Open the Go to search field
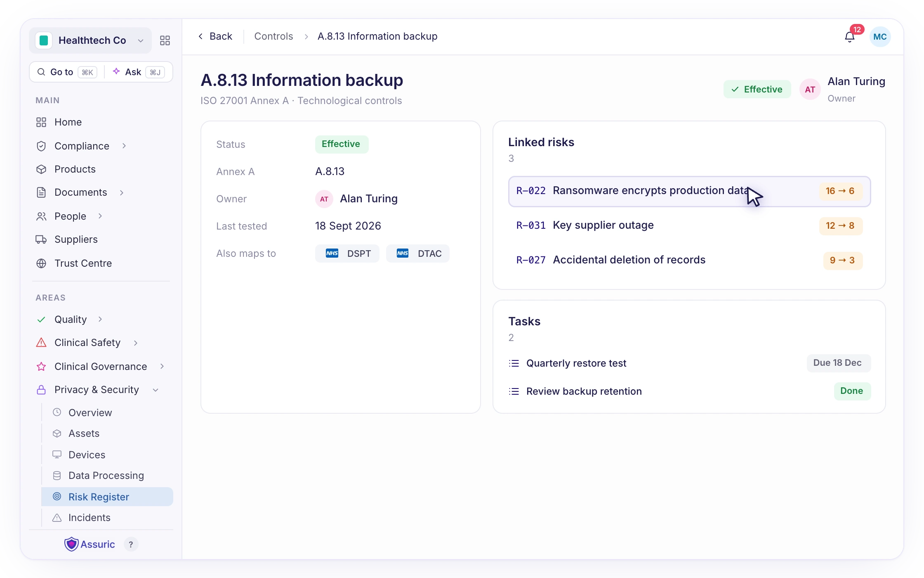The width and height of the screenshot is (924, 578). [x=66, y=72]
